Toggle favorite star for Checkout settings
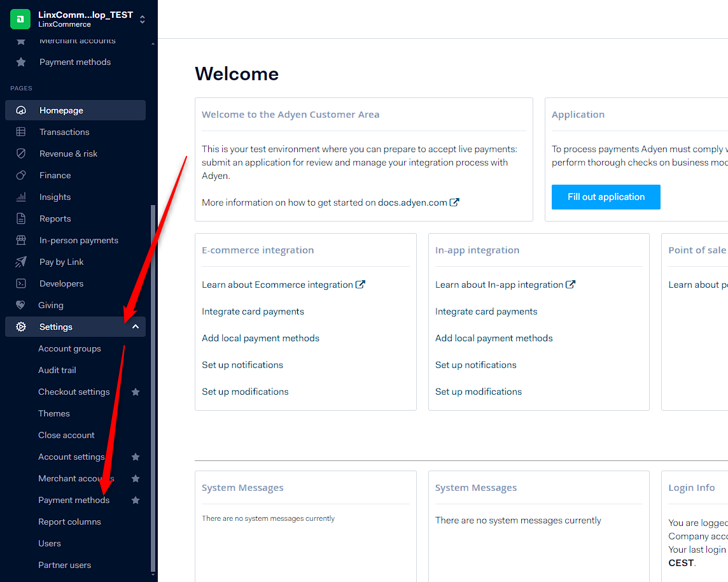728x582 pixels. [136, 392]
